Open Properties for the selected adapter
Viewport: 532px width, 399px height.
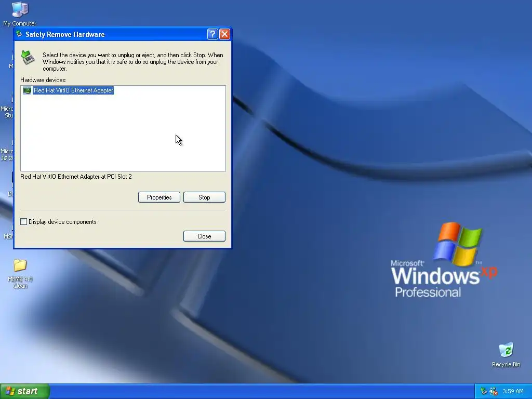[159, 197]
